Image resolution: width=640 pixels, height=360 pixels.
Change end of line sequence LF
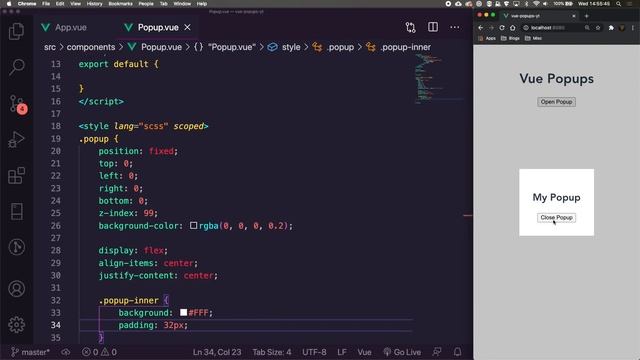click(342, 352)
